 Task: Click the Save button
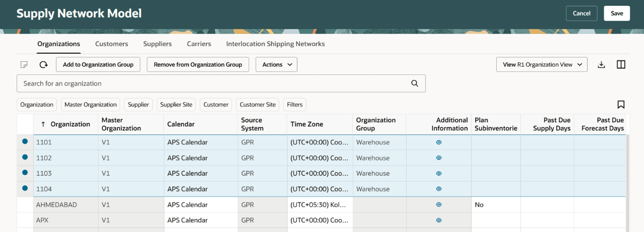pyautogui.click(x=616, y=14)
